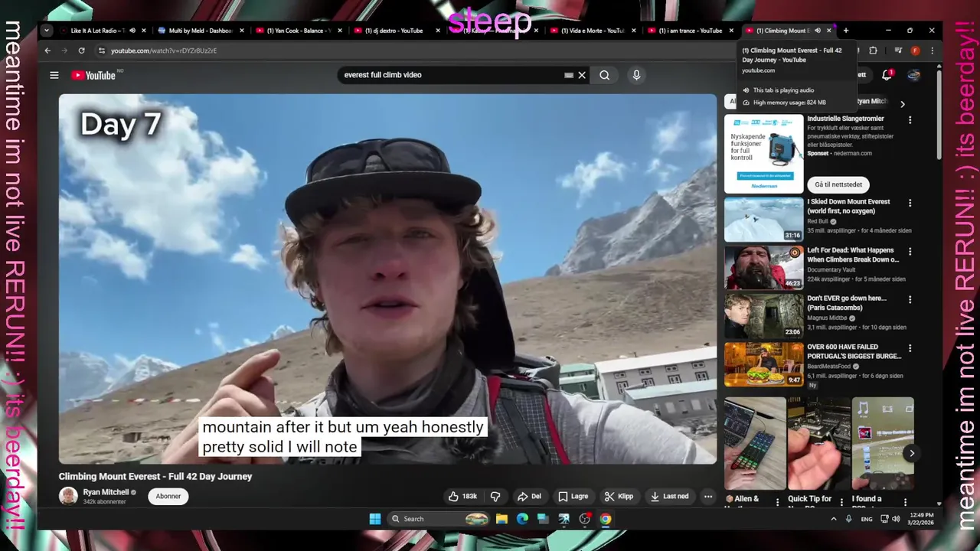The height and width of the screenshot is (551, 980).
Task: Open options for Portugal's Biggest Burger video
Action: pyautogui.click(x=910, y=347)
